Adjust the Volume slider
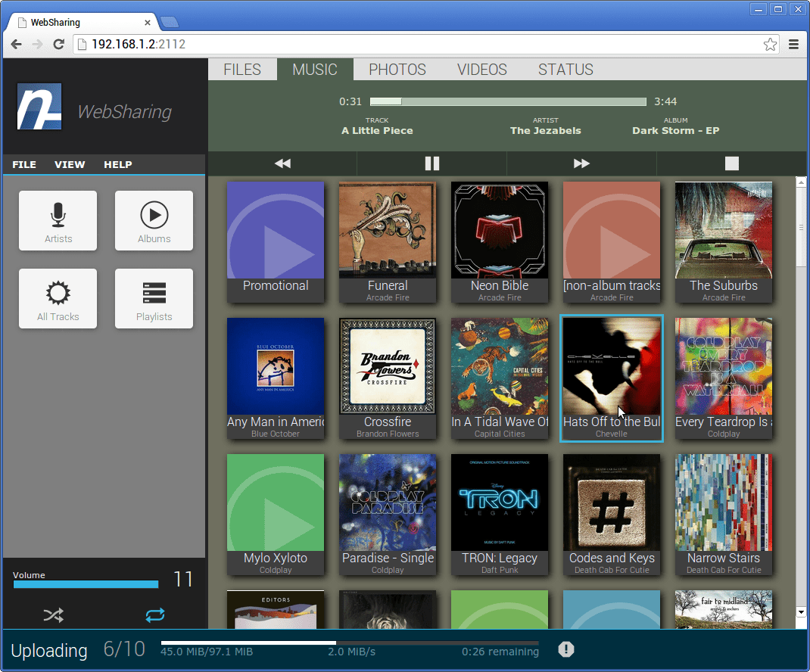The height and width of the screenshot is (672, 810). (85, 584)
